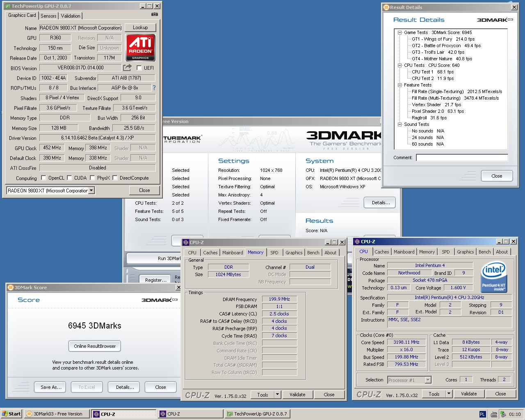The width and height of the screenshot is (525, 420).
Task: Select Ragtroll result row
Action: coord(429,118)
